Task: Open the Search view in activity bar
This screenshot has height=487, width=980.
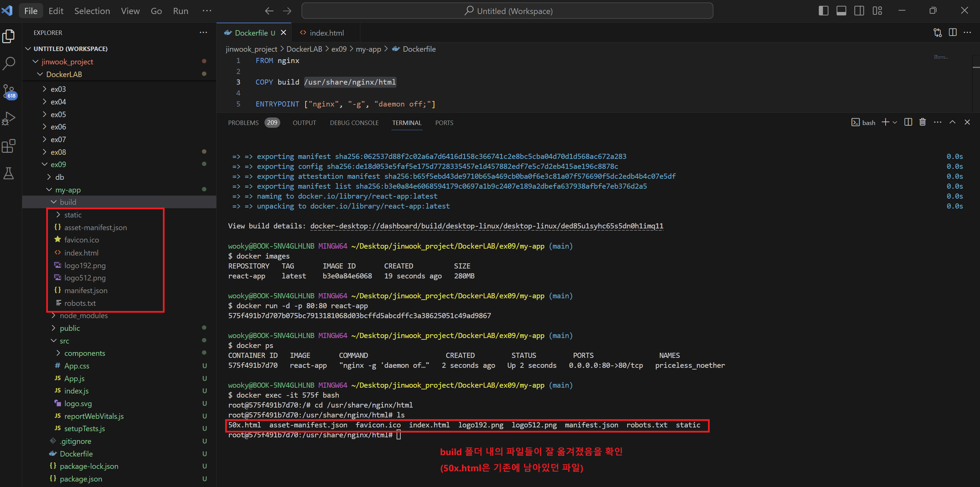Action: click(9, 63)
